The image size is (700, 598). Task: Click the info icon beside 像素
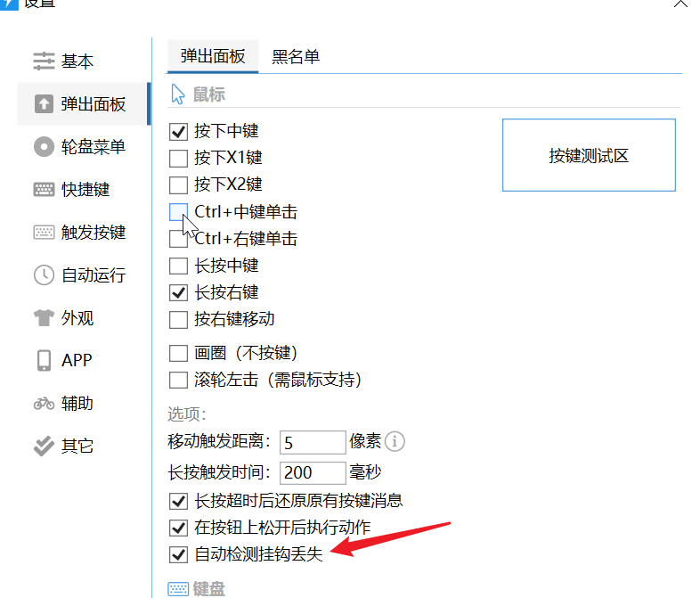[x=395, y=442]
